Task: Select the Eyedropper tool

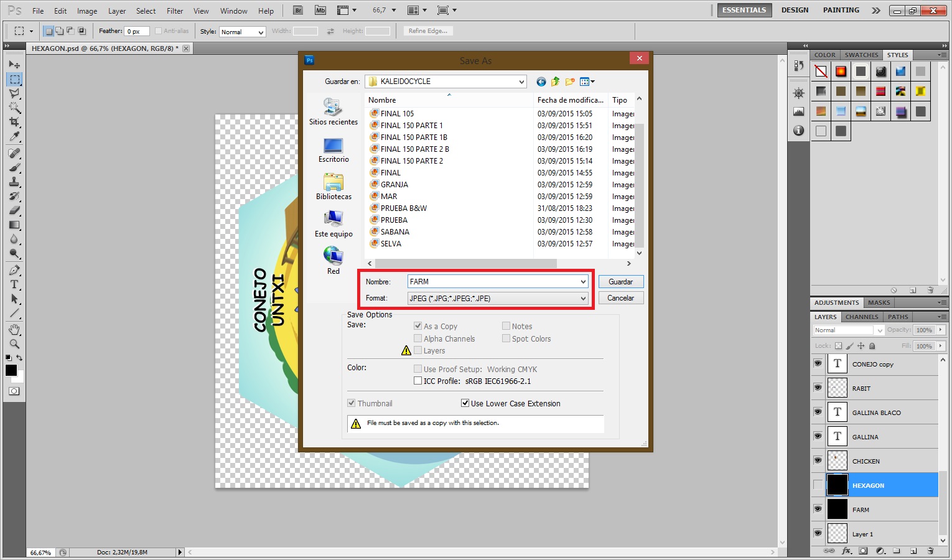Action: click(14, 136)
